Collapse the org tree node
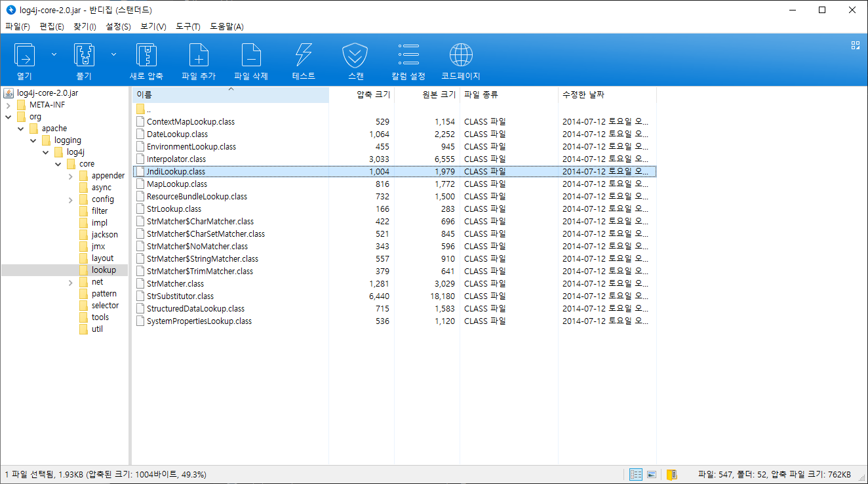This screenshot has width=868, height=484. click(8, 117)
